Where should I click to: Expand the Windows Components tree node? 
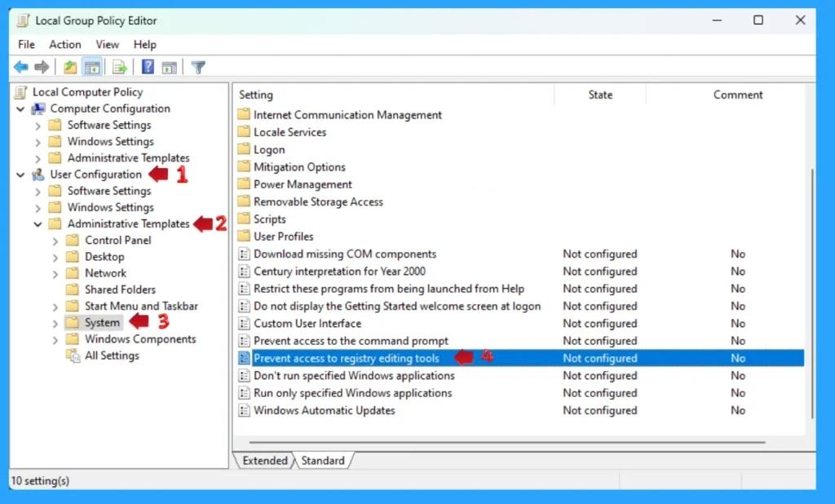tap(55, 339)
